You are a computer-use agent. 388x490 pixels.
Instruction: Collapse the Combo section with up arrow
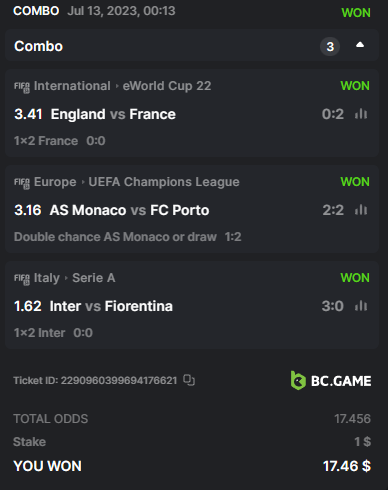click(x=360, y=45)
